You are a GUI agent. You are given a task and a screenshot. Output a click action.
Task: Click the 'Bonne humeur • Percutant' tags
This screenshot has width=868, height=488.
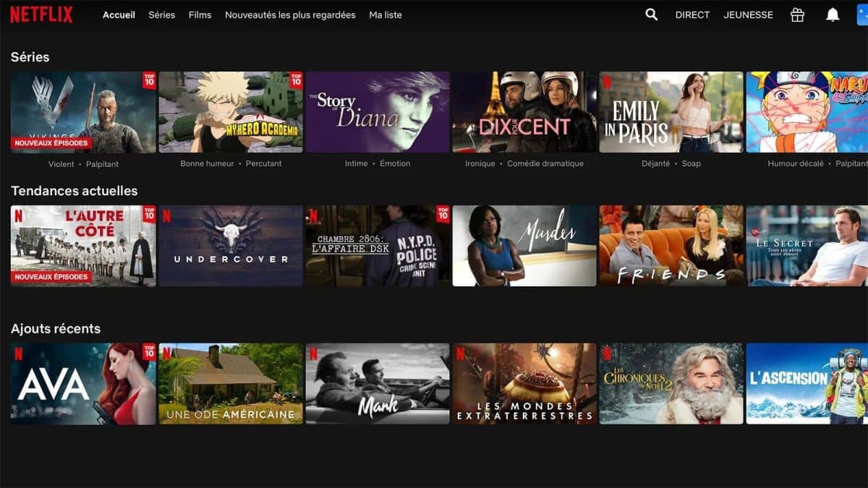(x=231, y=163)
